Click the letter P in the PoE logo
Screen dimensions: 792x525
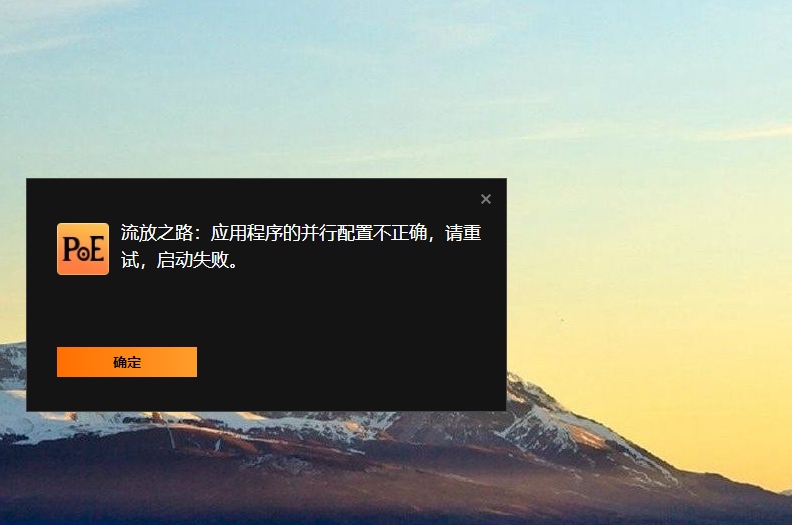tap(70, 250)
